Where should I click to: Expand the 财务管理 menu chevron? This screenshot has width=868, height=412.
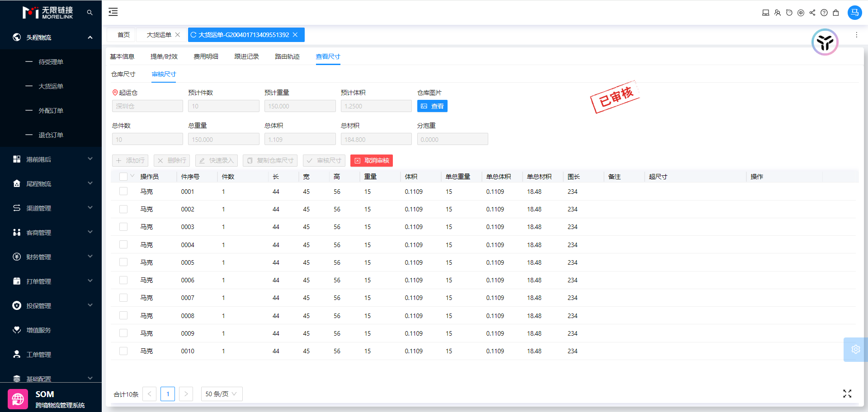(90, 256)
